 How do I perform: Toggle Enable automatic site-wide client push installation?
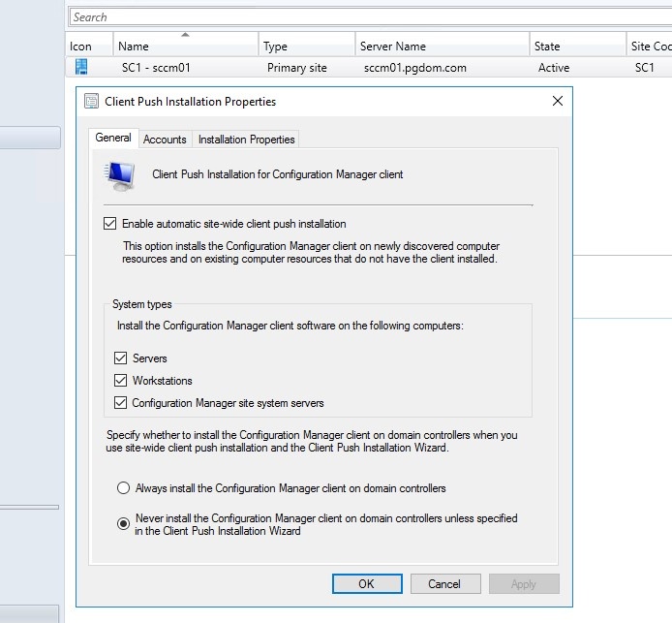109,224
